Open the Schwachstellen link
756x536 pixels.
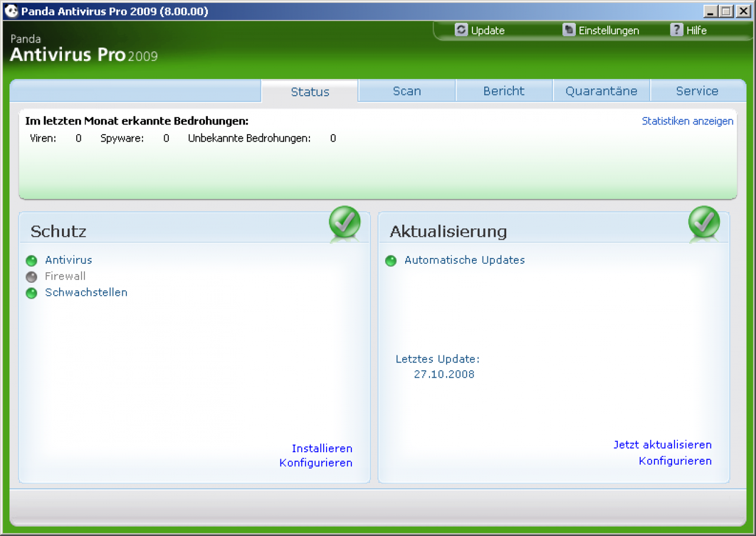(86, 292)
